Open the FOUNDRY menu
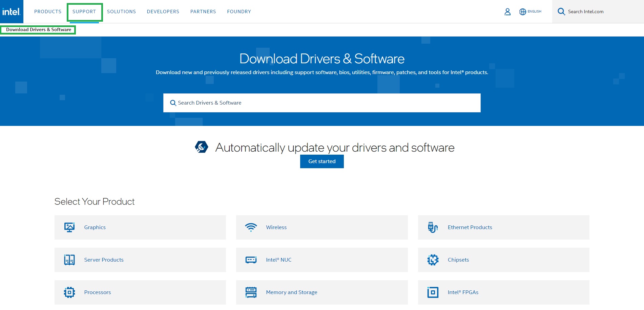This screenshot has height=310, width=644. pyautogui.click(x=239, y=11)
